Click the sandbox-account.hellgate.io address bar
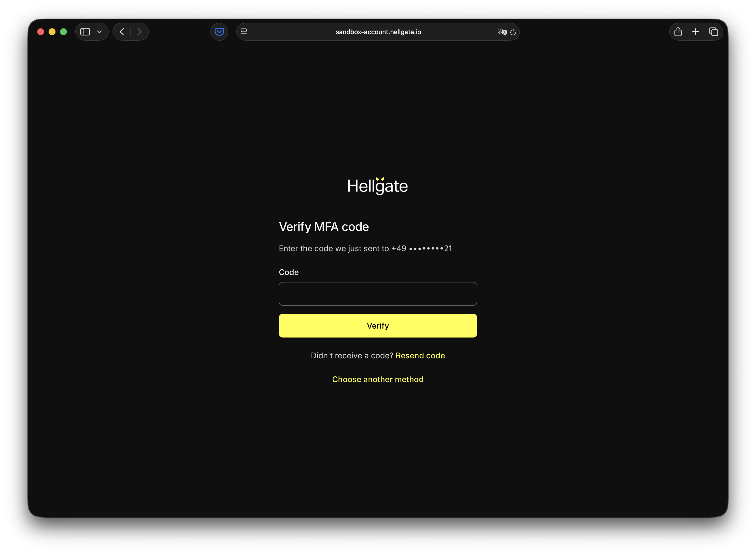756x554 pixels. click(x=378, y=32)
